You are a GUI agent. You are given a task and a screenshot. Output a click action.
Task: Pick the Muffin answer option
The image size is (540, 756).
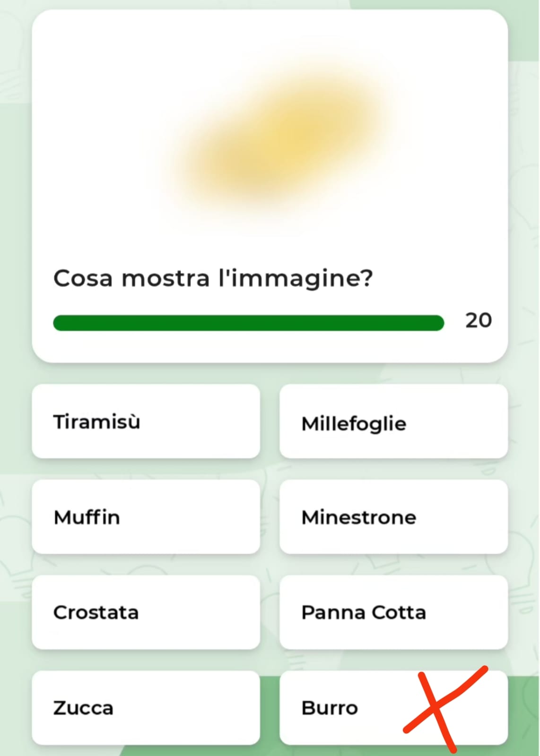(146, 517)
